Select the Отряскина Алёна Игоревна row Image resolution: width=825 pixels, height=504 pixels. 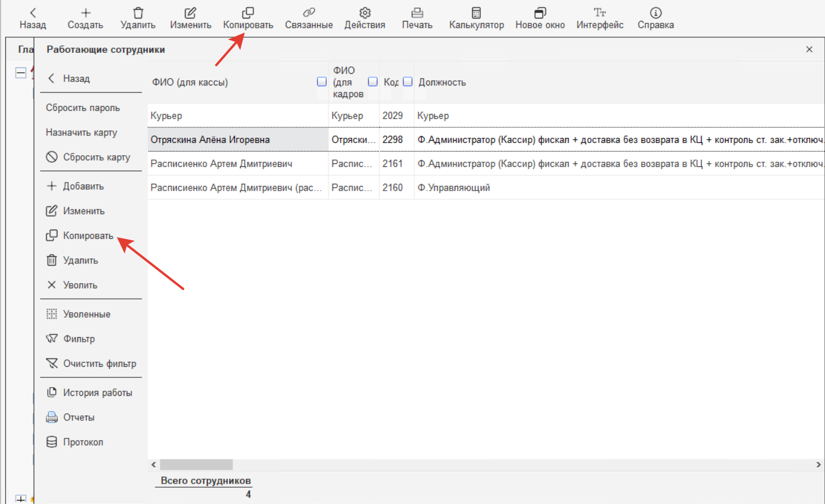click(210, 140)
